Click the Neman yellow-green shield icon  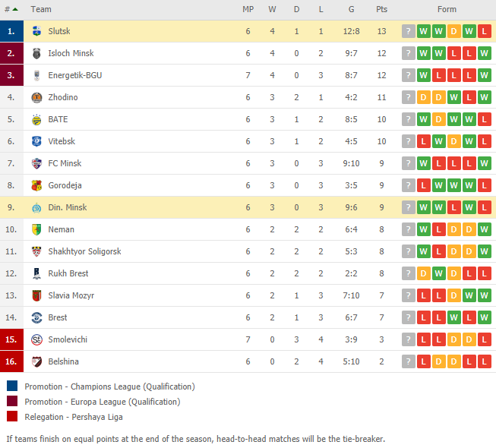pyautogui.click(x=36, y=229)
